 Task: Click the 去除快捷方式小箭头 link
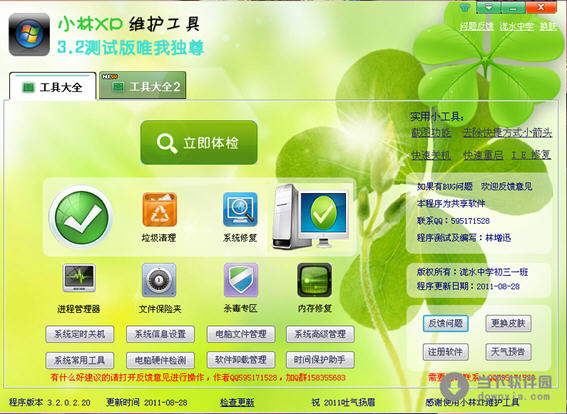[x=508, y=133]
